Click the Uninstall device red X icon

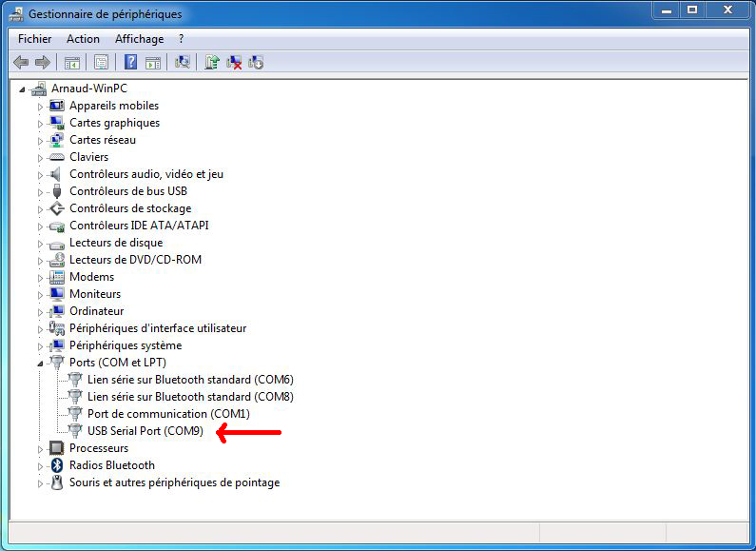233,63
